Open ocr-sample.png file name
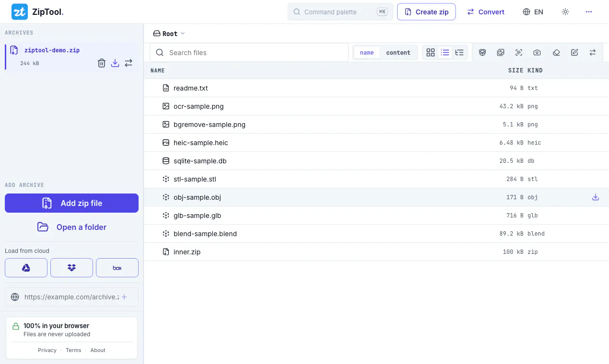The image size is (609, 364). click(199, 106)
